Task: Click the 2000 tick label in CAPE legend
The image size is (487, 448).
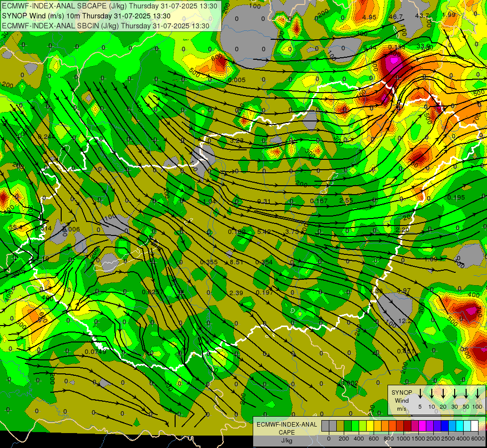Action: pos(433,439)
